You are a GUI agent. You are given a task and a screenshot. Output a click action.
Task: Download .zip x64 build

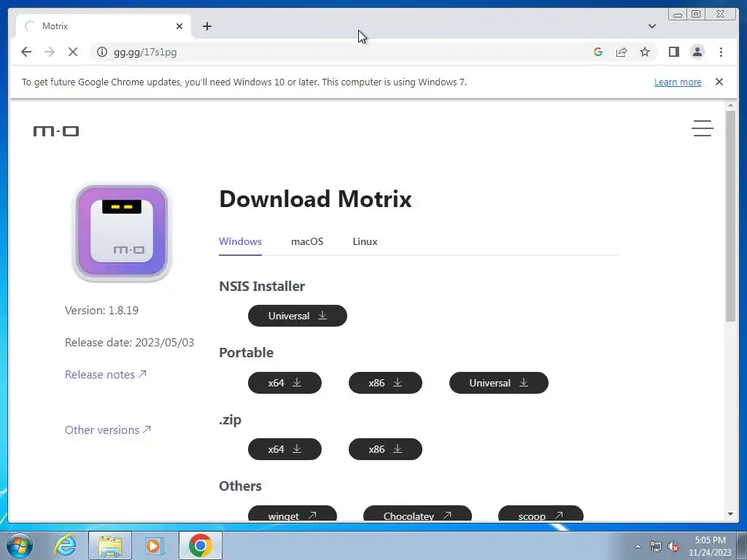[x=285, y=449]
